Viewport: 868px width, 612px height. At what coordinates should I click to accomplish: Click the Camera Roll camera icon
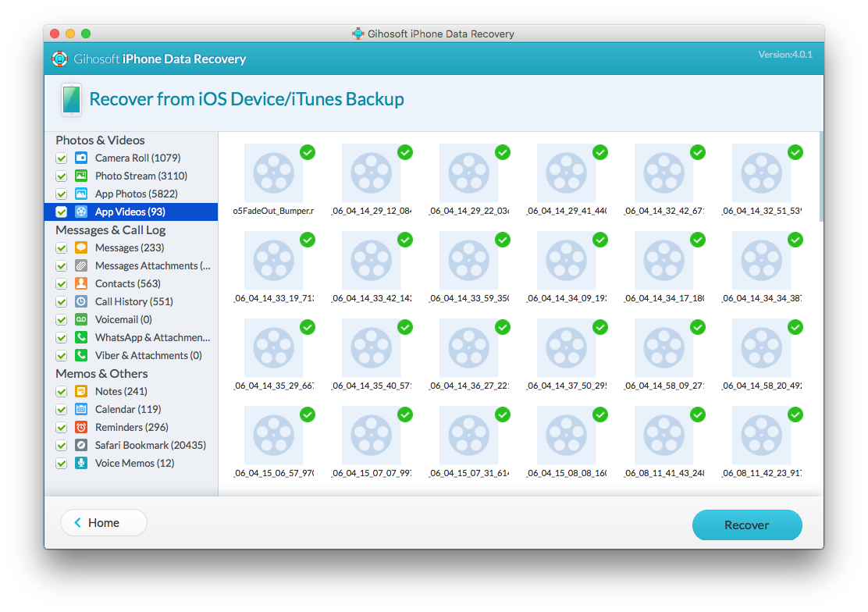[x=81, y=158]
